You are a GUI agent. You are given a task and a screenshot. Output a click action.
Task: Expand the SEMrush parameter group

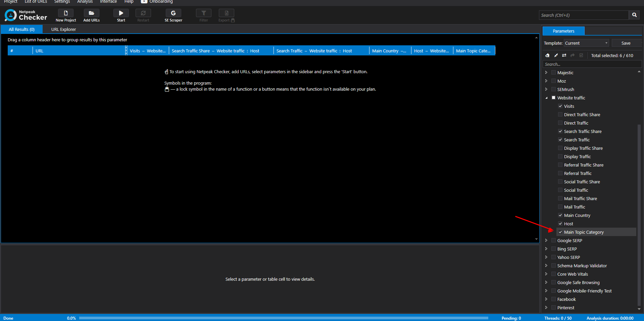pos(546,89)
